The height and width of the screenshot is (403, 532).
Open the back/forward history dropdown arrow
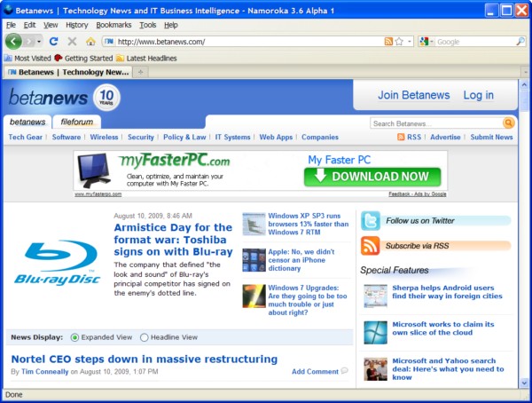(39, 42)
